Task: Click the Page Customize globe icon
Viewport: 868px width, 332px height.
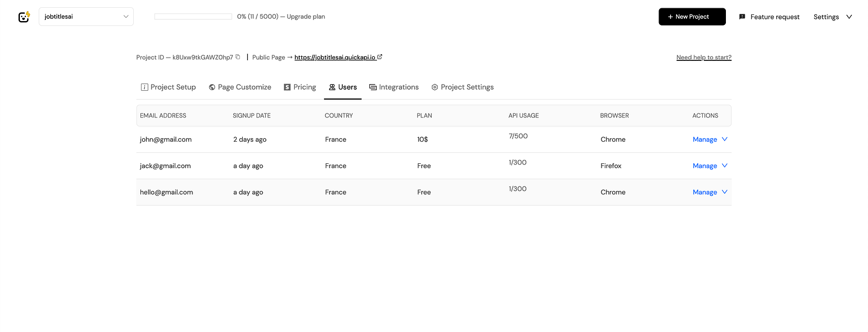Action: (212, 87)
